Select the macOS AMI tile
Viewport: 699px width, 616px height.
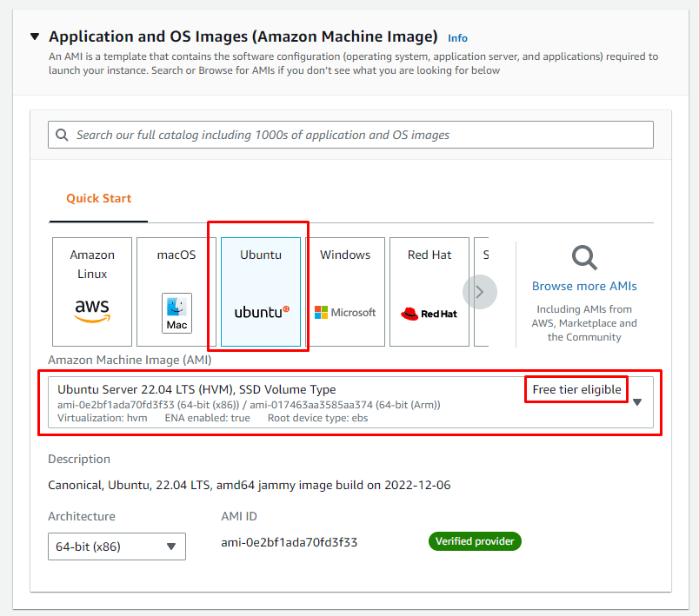point(176,292)
